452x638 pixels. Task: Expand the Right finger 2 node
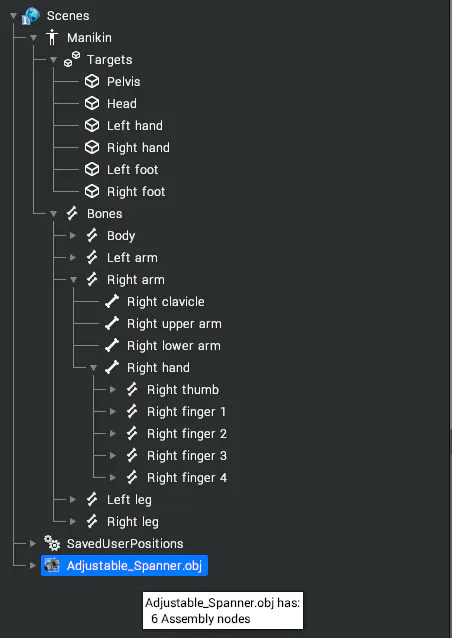coord(113,433)
